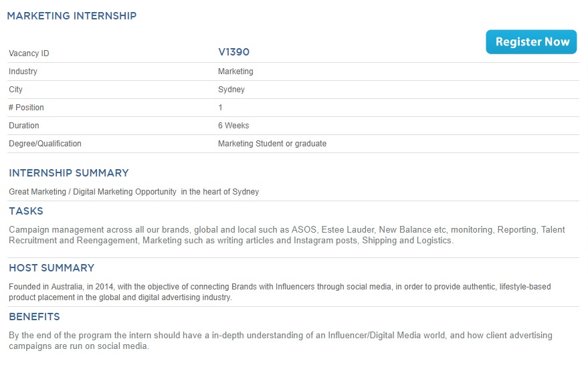The image size is (588, 365).
Task: Click the Campaign management tasks paragraph
Action: click(x=287, y=235)
